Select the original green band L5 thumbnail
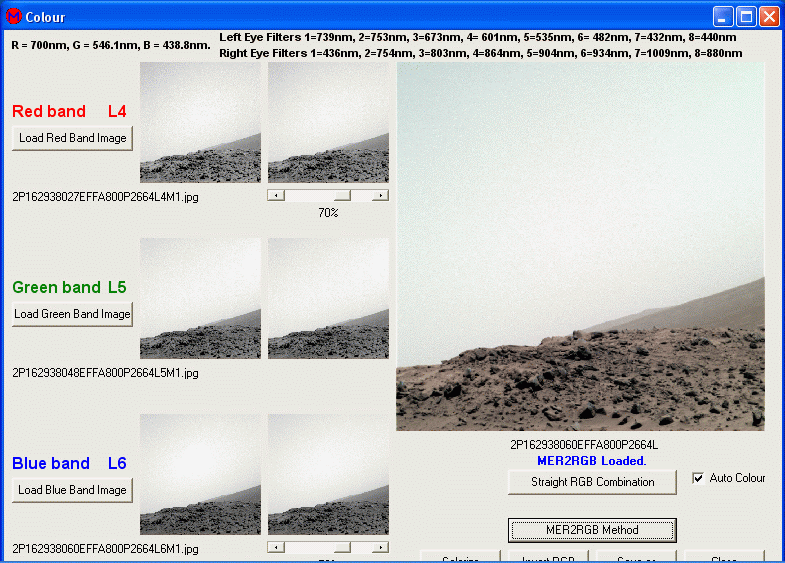The width and height of the screenshot is (785, 563). 200,298
